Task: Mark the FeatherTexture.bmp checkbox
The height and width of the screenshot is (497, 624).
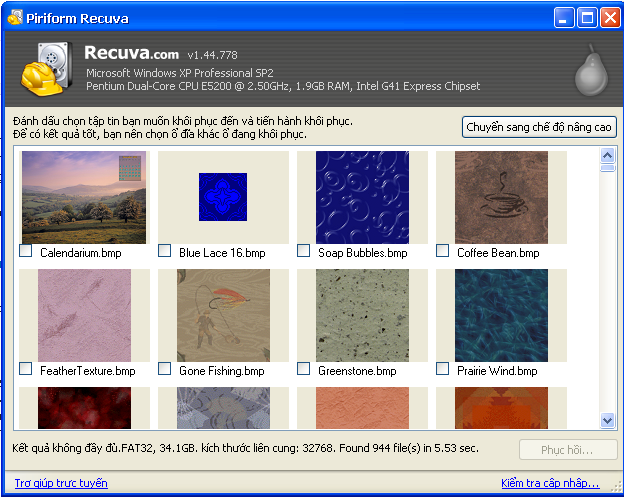Action: click(x=26, y=368)
